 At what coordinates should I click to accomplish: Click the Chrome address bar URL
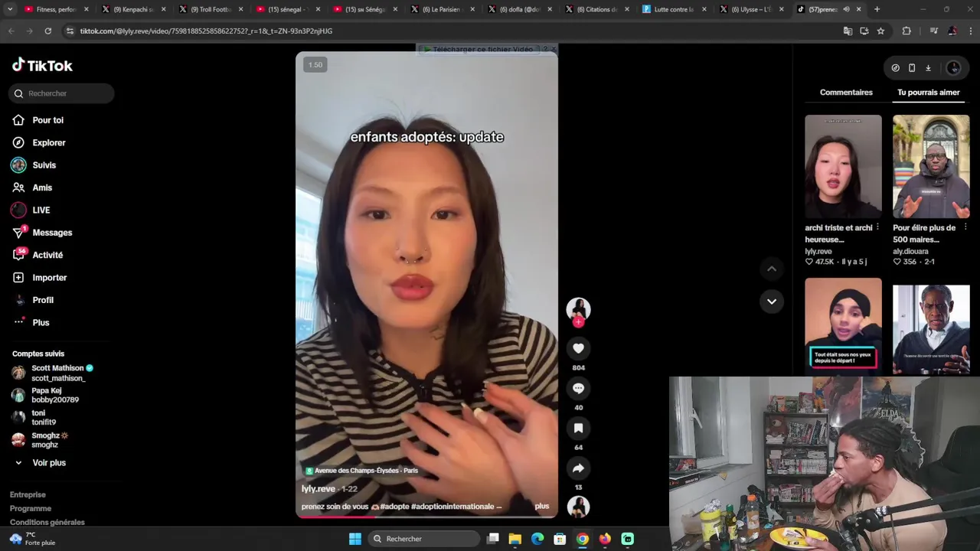point(206,31)
